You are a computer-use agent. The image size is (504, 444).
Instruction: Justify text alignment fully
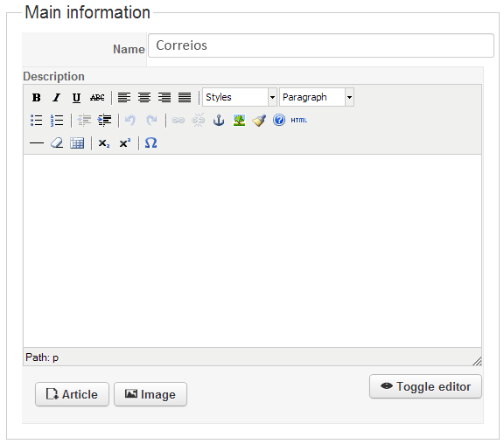point(185,97)
